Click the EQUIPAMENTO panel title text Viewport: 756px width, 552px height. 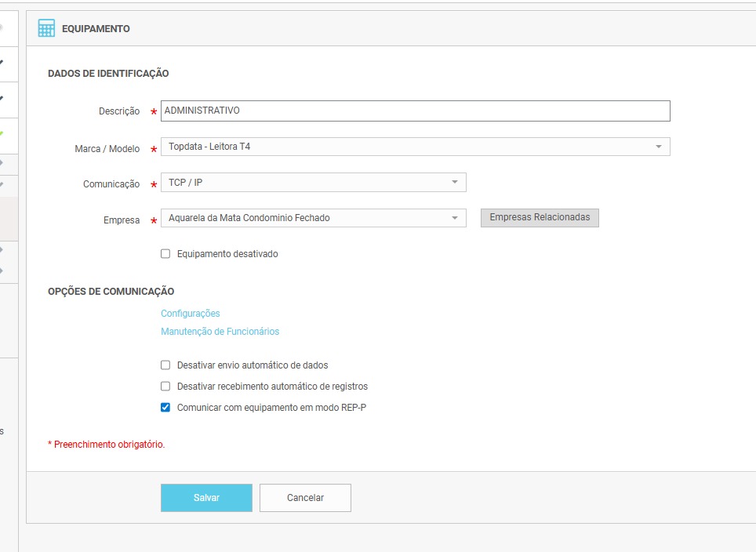96,29
